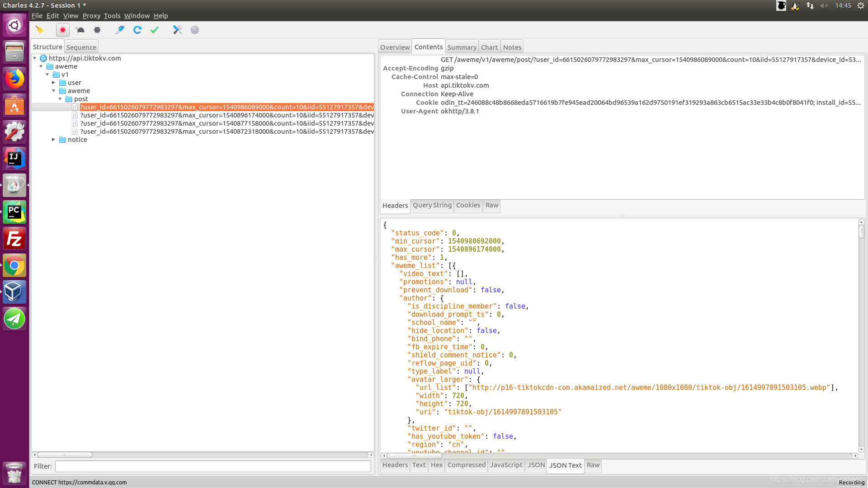Click the Charles jug dock icon

(x=14, y=185)
